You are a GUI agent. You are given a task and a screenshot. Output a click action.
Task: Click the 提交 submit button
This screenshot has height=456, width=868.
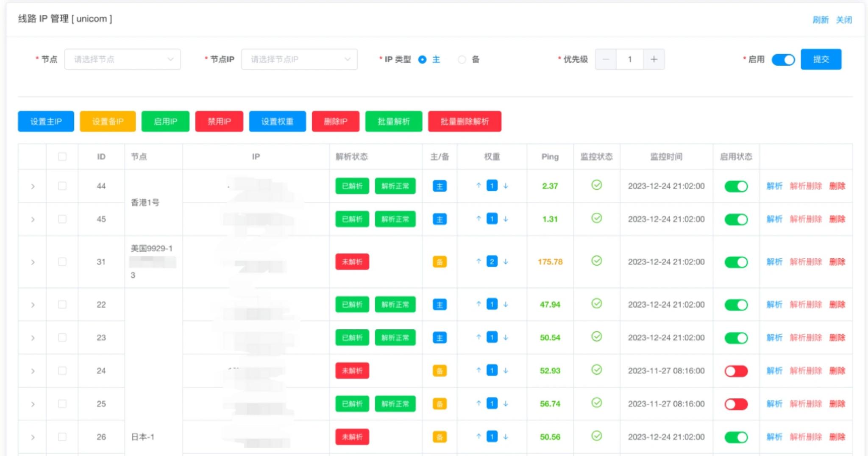tap(821, 59)
